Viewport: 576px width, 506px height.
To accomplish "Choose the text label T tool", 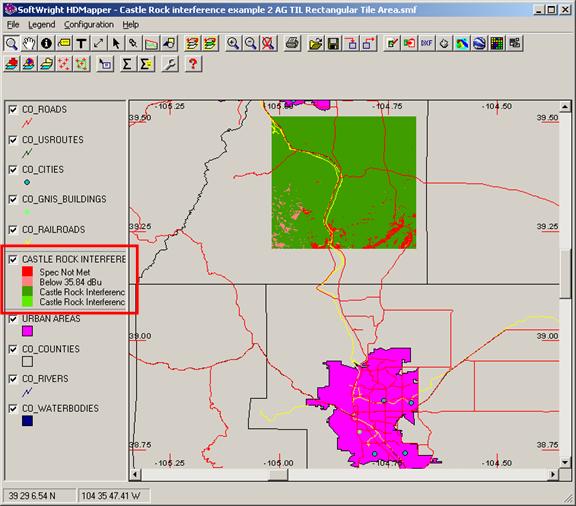I will pyautogui.click(x=81, y=43).
